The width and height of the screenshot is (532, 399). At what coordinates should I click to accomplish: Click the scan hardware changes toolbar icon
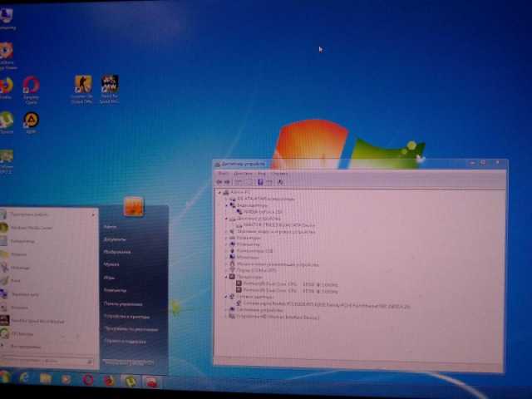281,182
